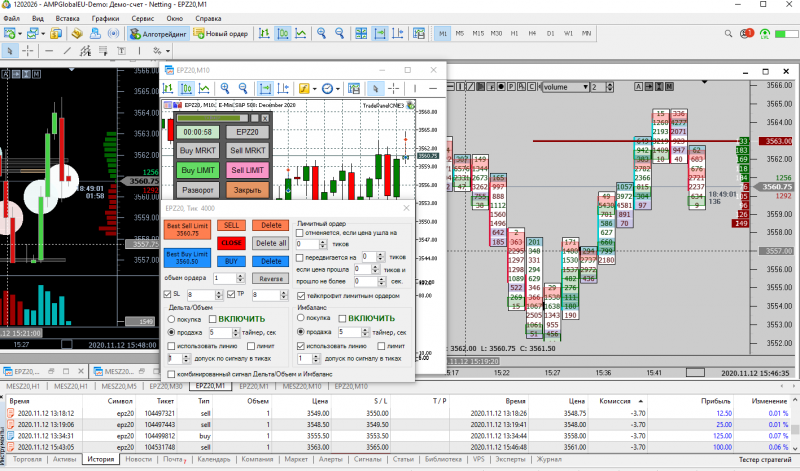The height and width of the screenshot is (471, 800).
Task: Open indicators list in EPZ20,M10 window toolbar
Action: pyautogui.click(x=304, y=89)
